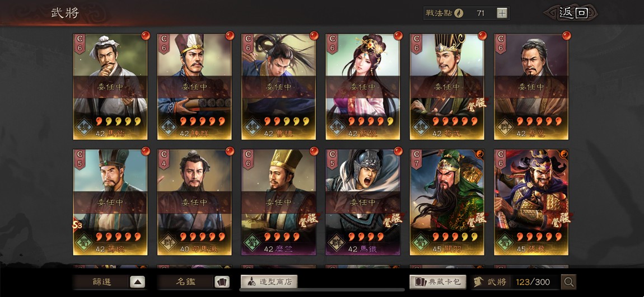This screenshot has height=297, width=644.
Task: Go back using the 返回 button
Action: [572, 13]
